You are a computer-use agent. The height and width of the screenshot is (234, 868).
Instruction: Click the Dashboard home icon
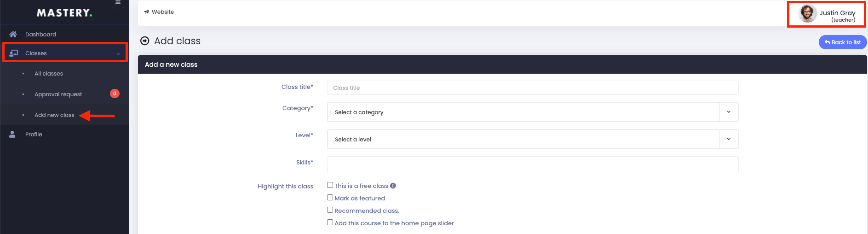13,34
